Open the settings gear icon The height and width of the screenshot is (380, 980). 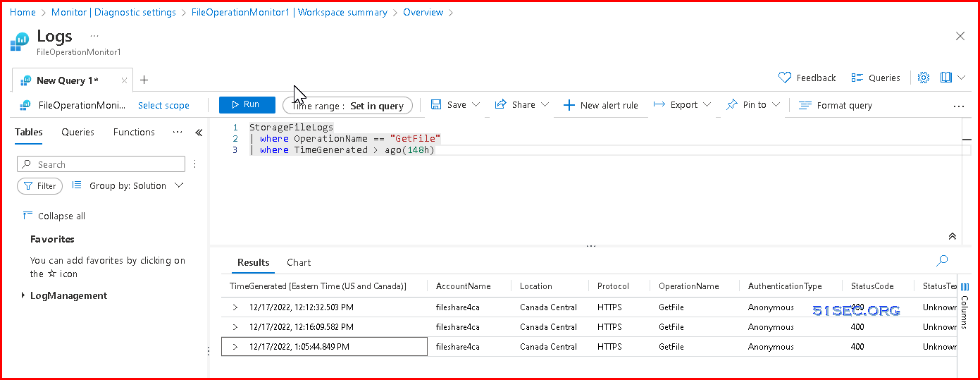(x=924, y=78)
